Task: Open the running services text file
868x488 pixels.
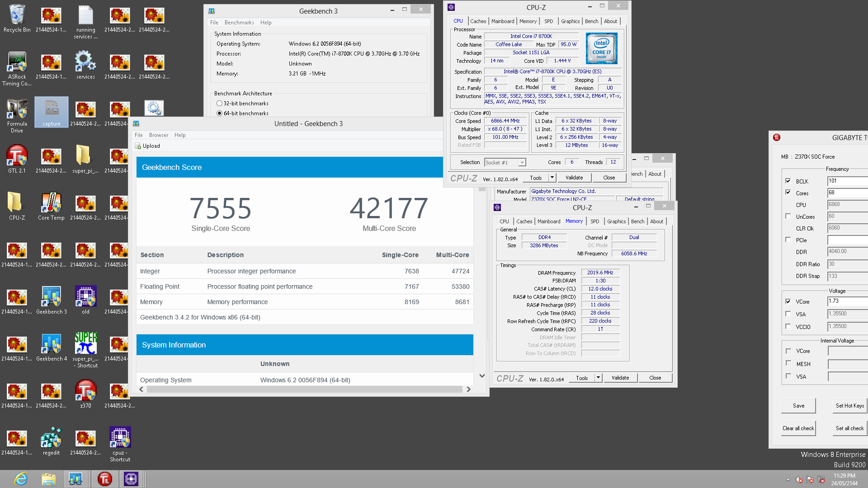Action: coord(85,22)
